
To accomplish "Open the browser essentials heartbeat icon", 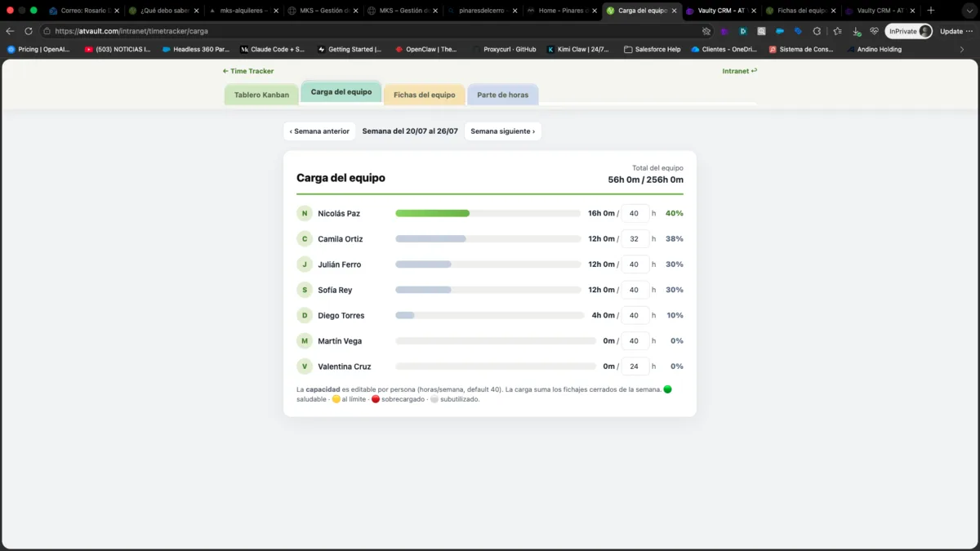I will (x=874, y=31).
